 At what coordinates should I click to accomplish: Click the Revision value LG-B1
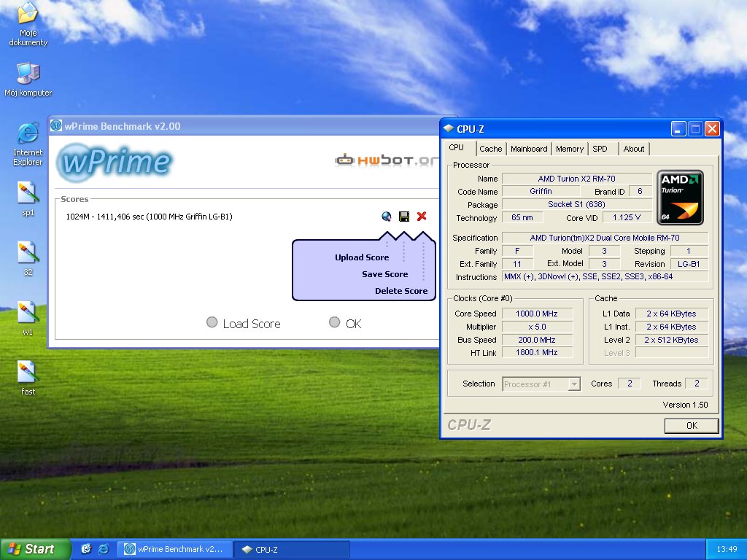[x=689, y=264]
